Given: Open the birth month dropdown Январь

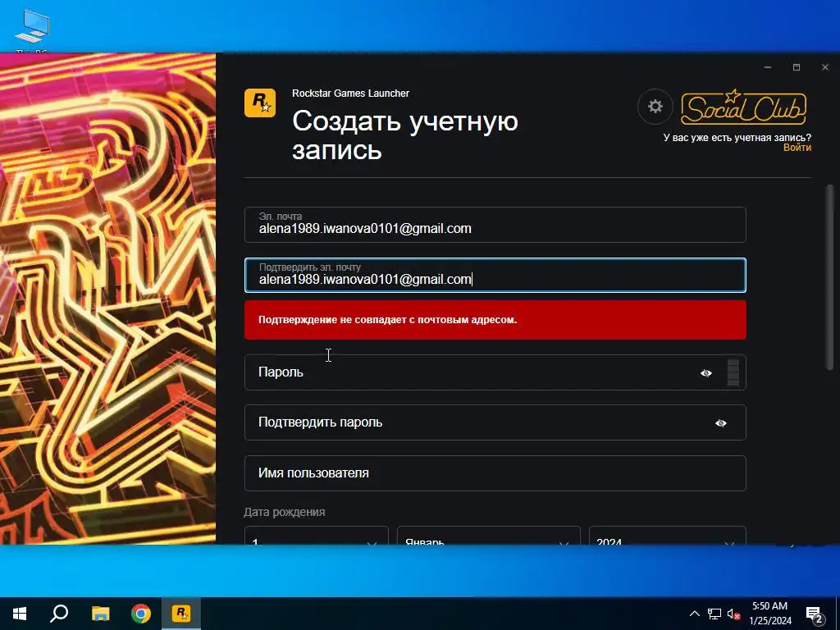Looking at the screenshot, I should [489, 536].
